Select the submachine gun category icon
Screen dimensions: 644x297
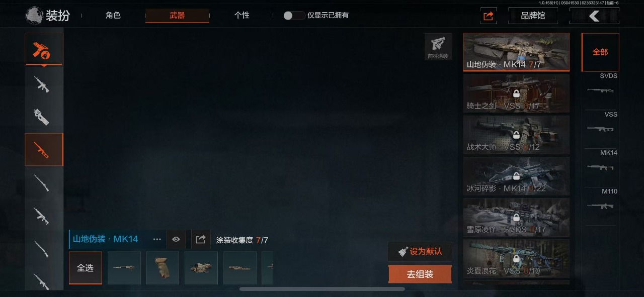pyautogui.click(x=44, y=150)
